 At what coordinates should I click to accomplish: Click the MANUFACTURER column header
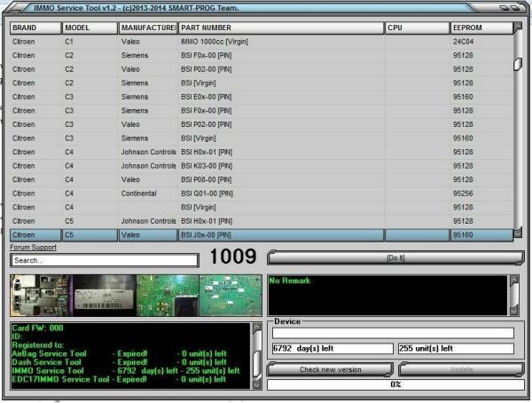(148, 28)
